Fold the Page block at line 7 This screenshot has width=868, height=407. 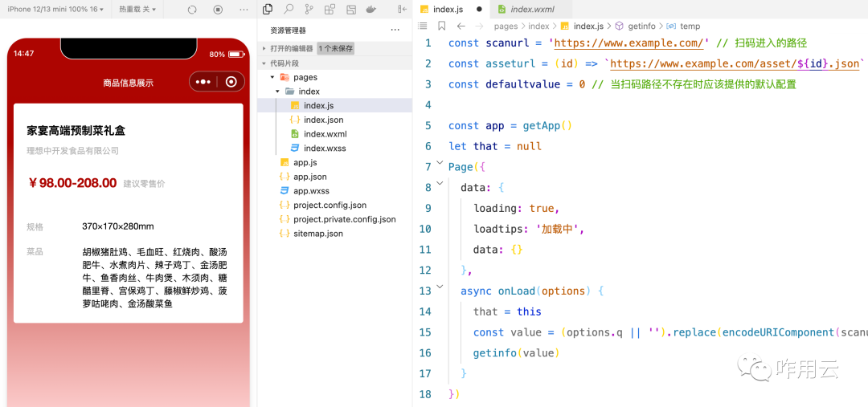click(x=440, y=163)
